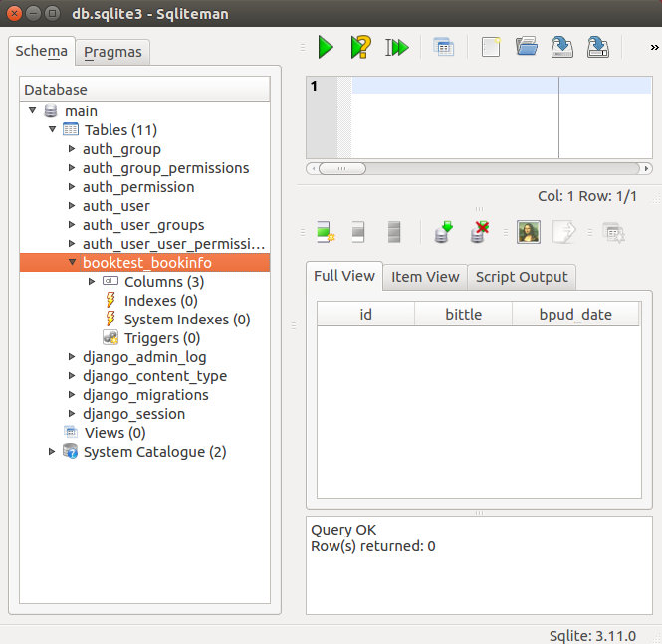Show more toolbar items chevron
This screenshot has height=644, width=662.
coord(654,47)
